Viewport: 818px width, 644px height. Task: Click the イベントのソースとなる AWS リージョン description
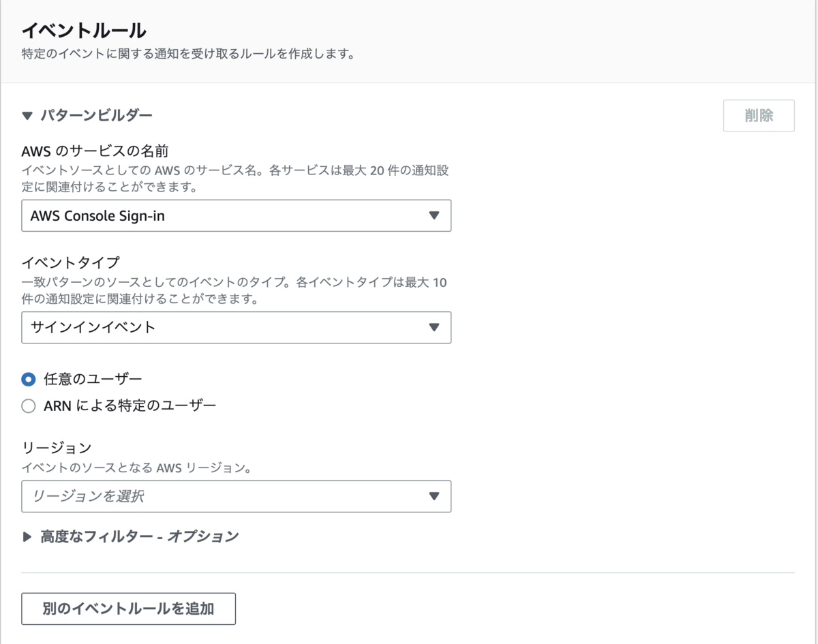(137, 468)
